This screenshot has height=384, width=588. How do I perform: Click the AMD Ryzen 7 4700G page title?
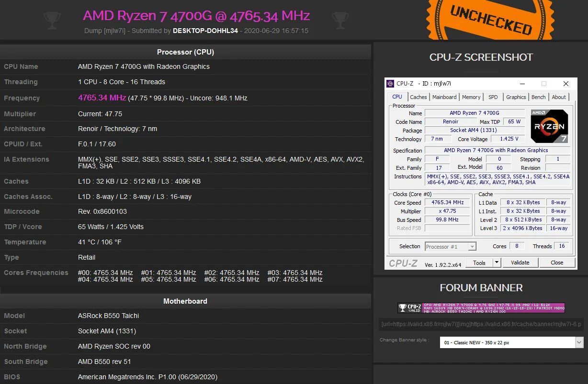click(196, 15)
